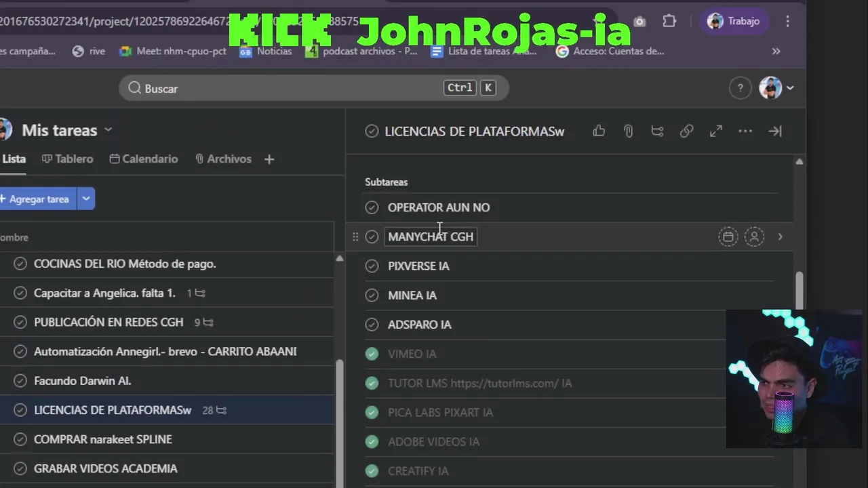This screenshot has width=868, height=488.
Task: Close the task details pane arrow
Action: point(775,131)
